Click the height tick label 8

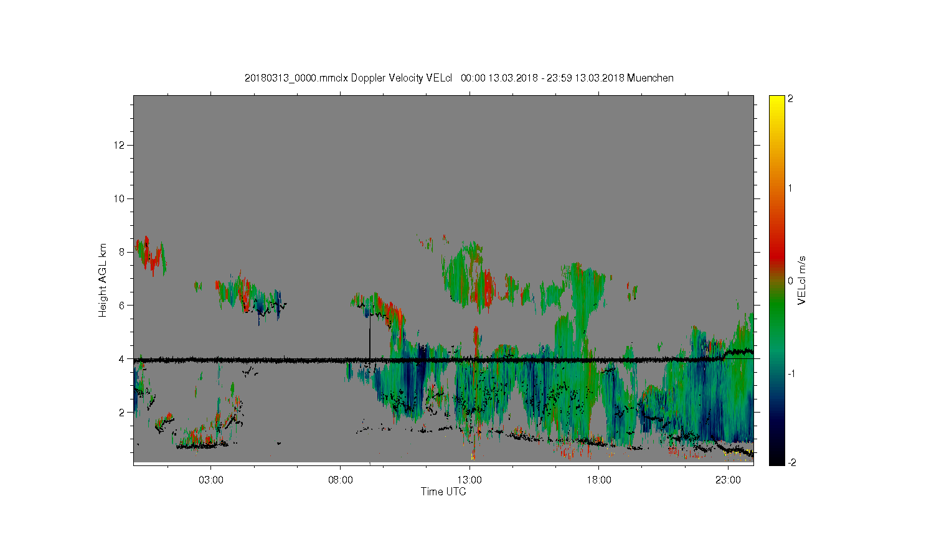(122, 252)
